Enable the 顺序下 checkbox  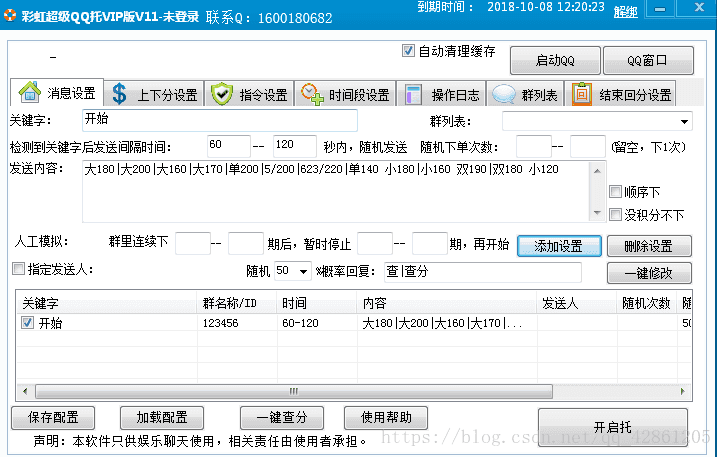(615, 191)
